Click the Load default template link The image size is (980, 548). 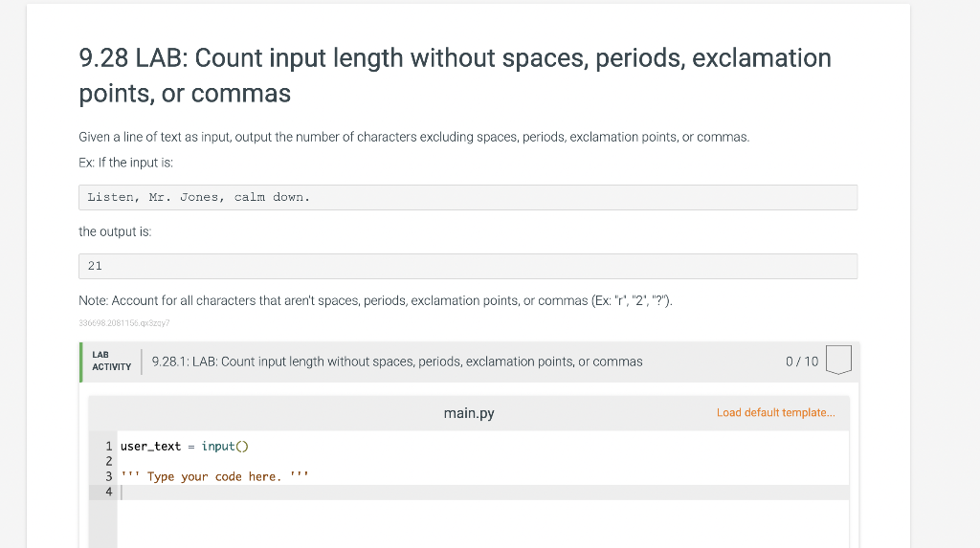point(775,413)
